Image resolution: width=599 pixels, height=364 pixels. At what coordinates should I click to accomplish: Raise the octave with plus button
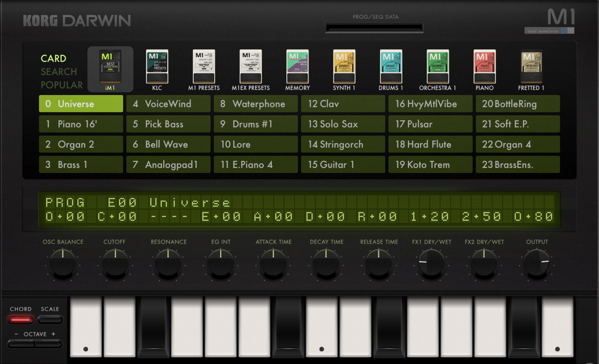(x=49, y=344)
